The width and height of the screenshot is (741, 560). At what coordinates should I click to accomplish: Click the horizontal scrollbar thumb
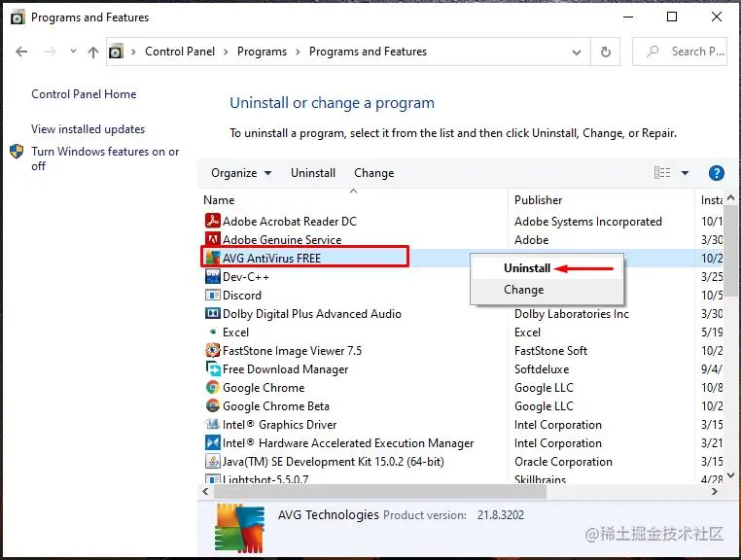380,492
